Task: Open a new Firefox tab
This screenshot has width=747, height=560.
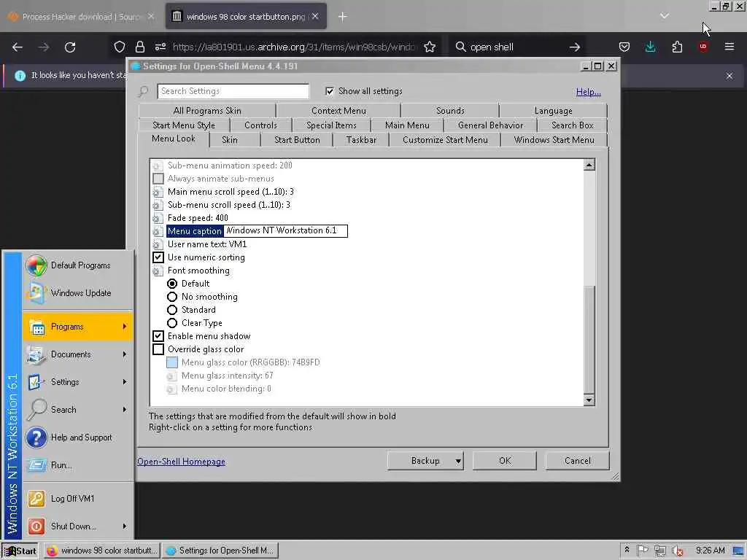Action: pos(343,17)
